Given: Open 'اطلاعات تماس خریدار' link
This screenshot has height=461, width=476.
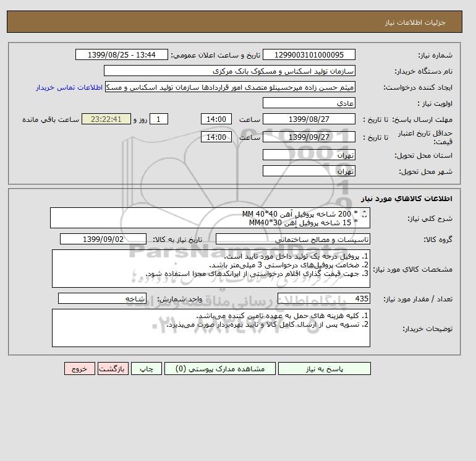Looking at the screenshot, I should click(69, 87).
